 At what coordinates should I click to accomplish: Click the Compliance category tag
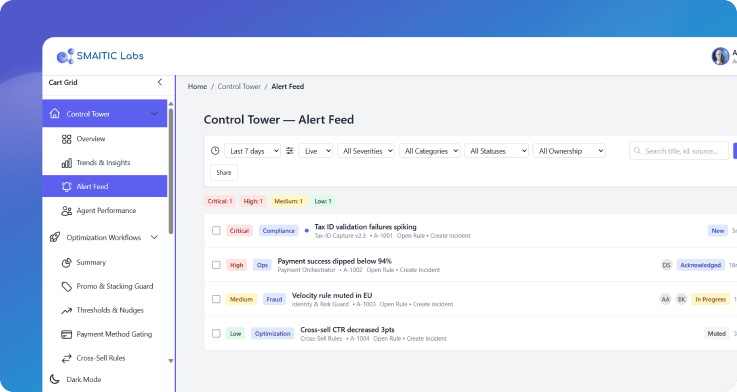pos(279,231)
